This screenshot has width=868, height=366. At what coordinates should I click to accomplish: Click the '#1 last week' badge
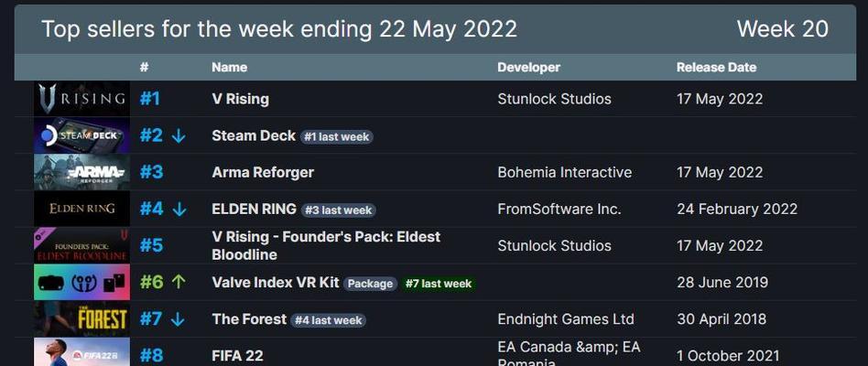click(x=337, y=137)
